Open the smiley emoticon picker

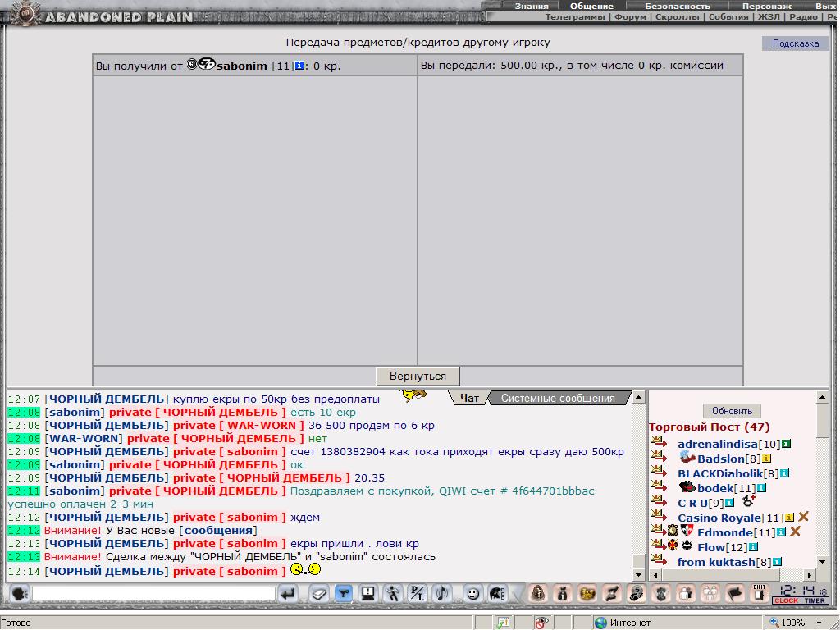point(472,594)
